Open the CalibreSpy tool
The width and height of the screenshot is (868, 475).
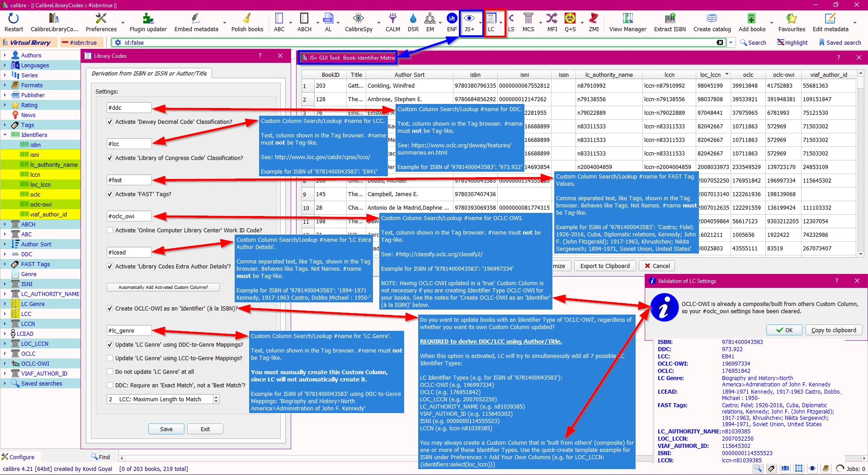359,19
